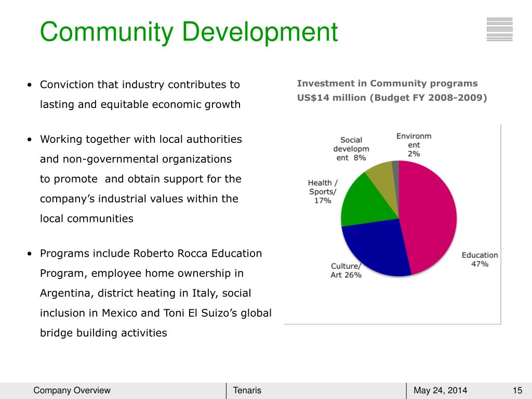Click the line 'lasting and equitable economic growth'
This screenshot has height=399, width=532.
pyautogui.click(x=140, y=104)
